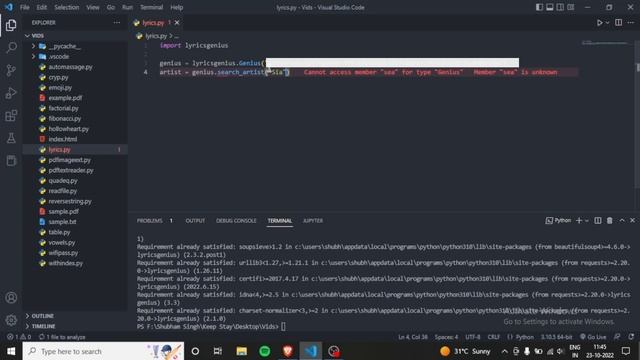Switch to the Output panel tab
The image size is (640, 360).
[x=195, y=221]
